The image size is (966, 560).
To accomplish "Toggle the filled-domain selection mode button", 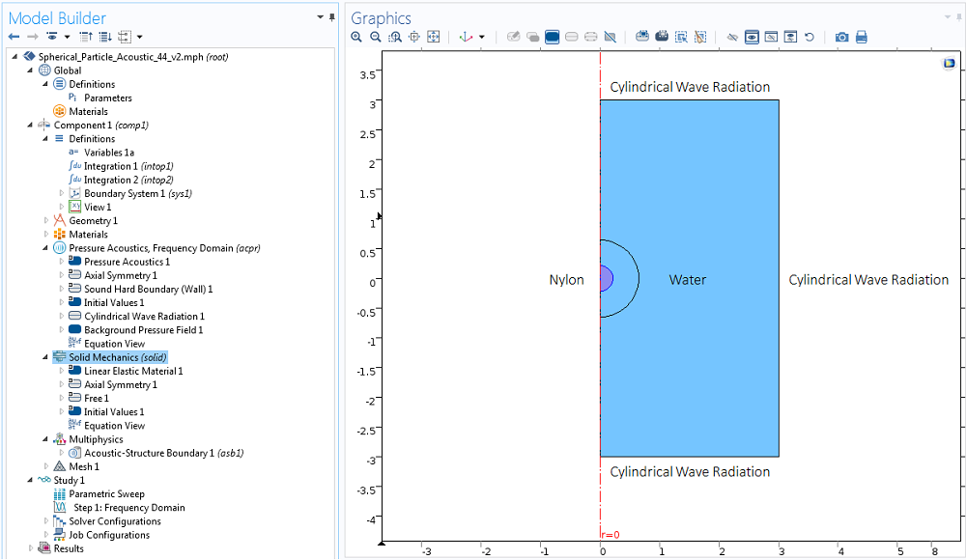I will pyautogui.click(x=552, y=37).
